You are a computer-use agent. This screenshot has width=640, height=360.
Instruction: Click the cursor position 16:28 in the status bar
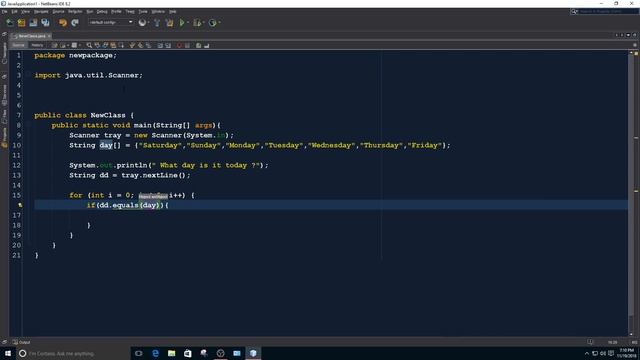(x=612, y=342)
